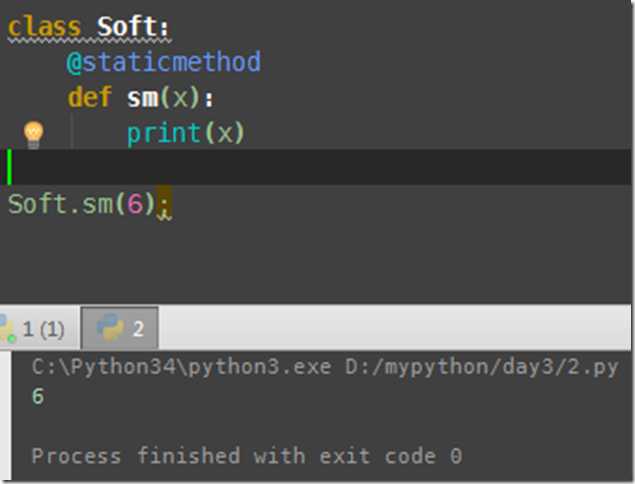Click the "class" keyword in the editor
The width and height of the screenshot is (635, 484).
click(44, 27)
